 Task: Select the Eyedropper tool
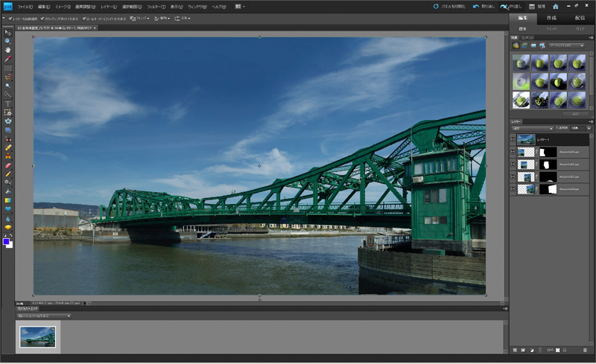pyautogui.click(x=8, y=58)
